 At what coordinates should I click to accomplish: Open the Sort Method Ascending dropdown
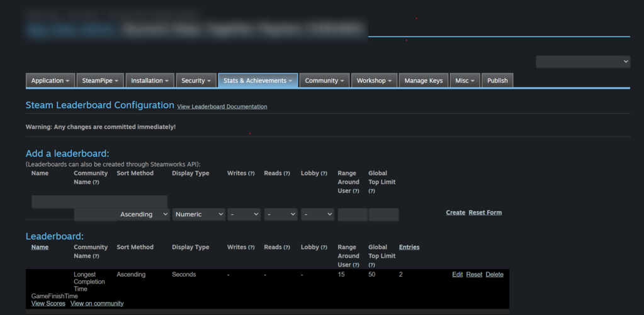pos(144,214)
